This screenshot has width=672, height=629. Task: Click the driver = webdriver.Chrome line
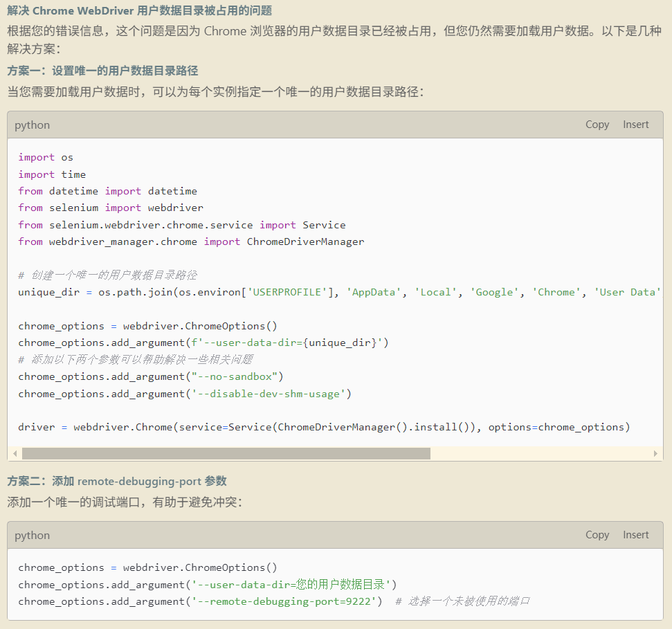pos(324,427)
